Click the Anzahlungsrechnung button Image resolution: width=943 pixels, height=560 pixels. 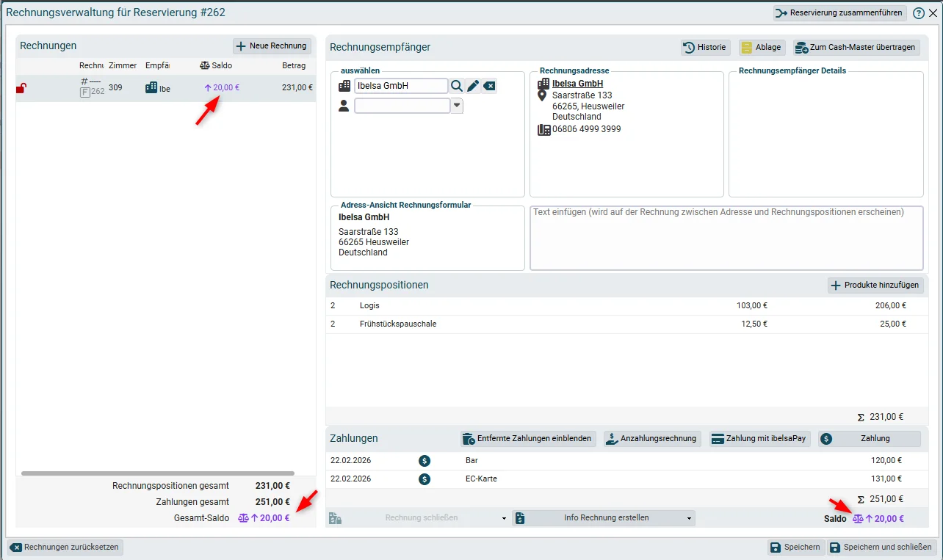point(652,439)
